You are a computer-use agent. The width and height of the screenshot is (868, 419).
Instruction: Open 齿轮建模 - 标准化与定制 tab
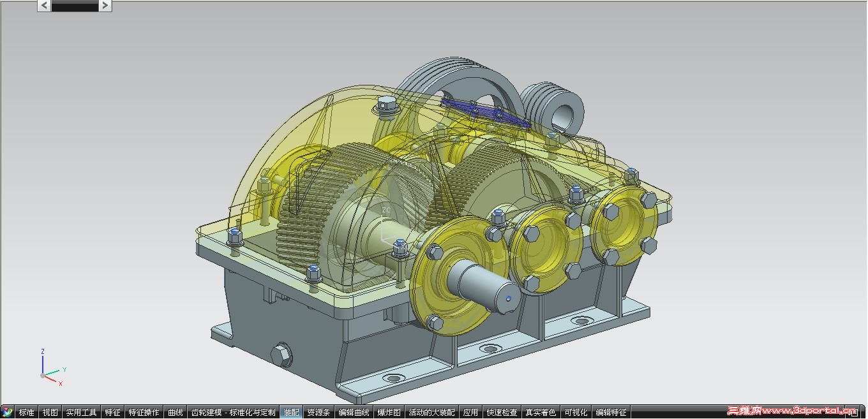234,413
